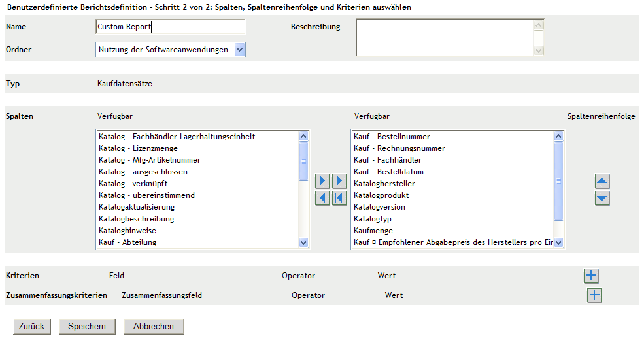The image size is (644, 343).
Task: Select 'Katalogaktualisierung' entry
Action: (198, 207)
